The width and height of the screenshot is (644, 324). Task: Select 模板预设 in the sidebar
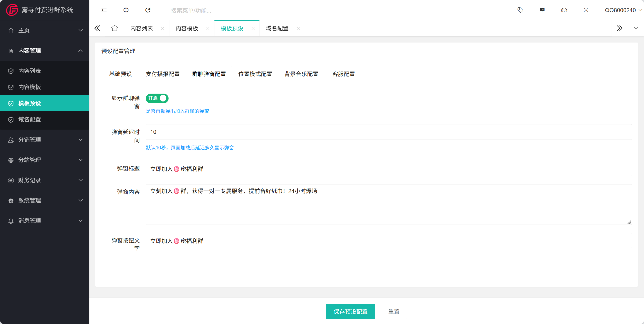coord(45,103)
